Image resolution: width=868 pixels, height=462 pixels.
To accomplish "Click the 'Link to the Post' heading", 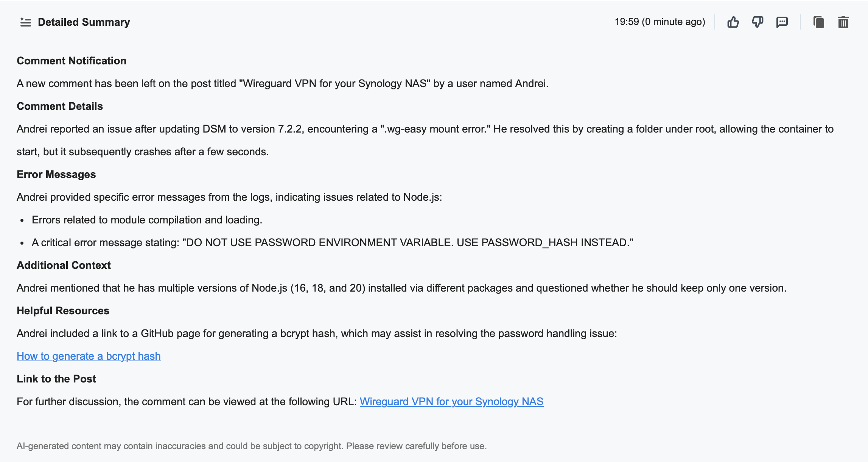I will (56, 379).
